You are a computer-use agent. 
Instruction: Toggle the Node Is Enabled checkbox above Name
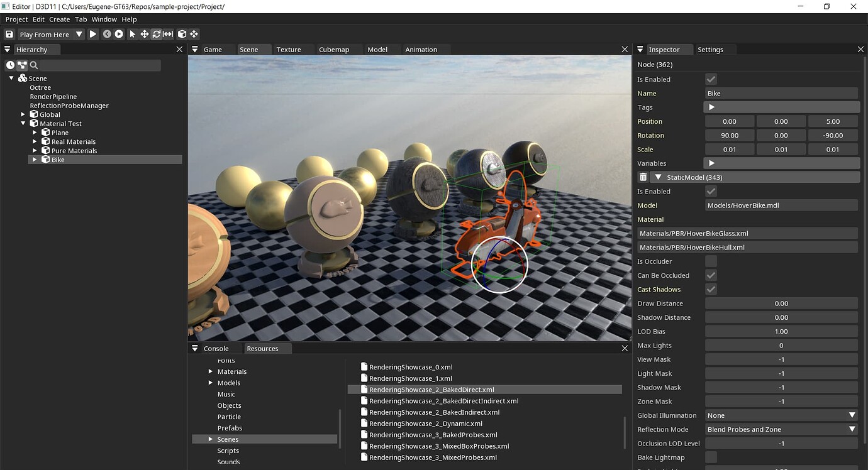pos(711,79)
